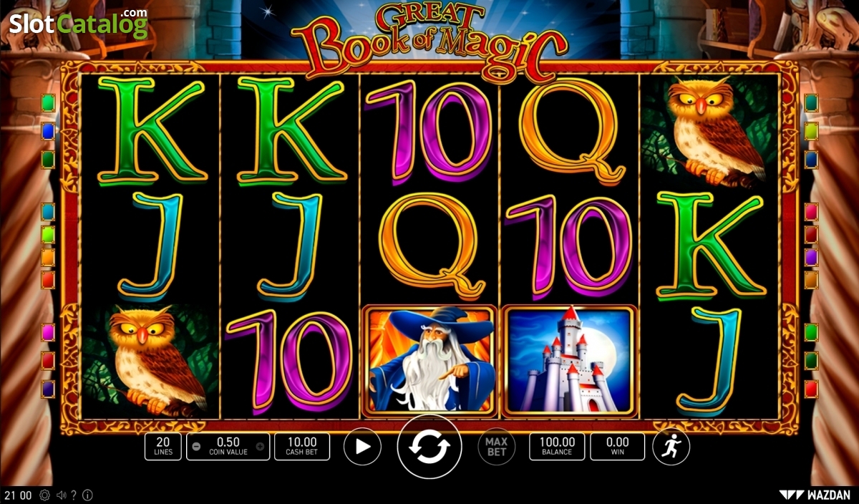
Task: Click the Great Book of Magic title
Action: pos(429,40)
